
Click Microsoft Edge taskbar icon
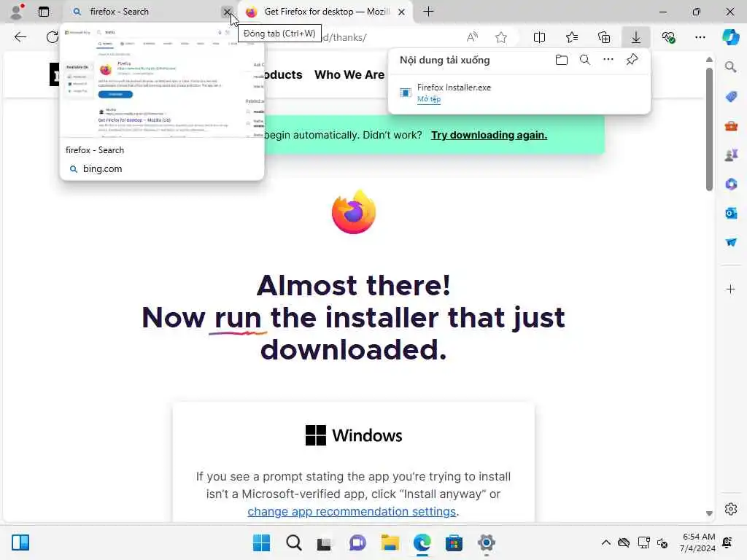point(422,542)
